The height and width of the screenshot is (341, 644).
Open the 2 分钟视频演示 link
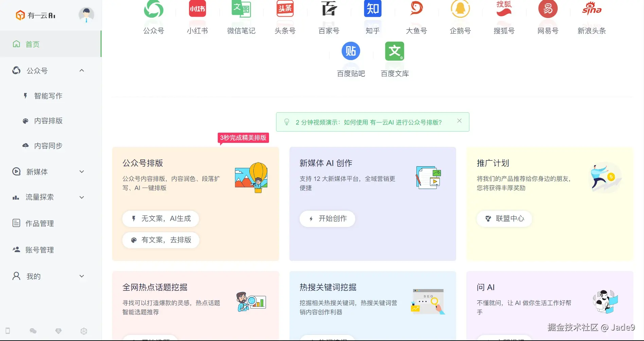(x=369, y=122)
